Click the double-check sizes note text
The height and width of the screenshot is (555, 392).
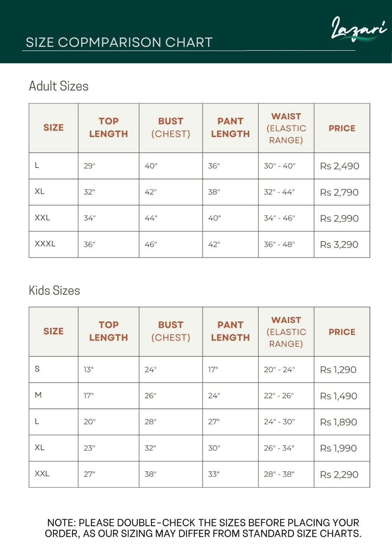tap(203, 528)
